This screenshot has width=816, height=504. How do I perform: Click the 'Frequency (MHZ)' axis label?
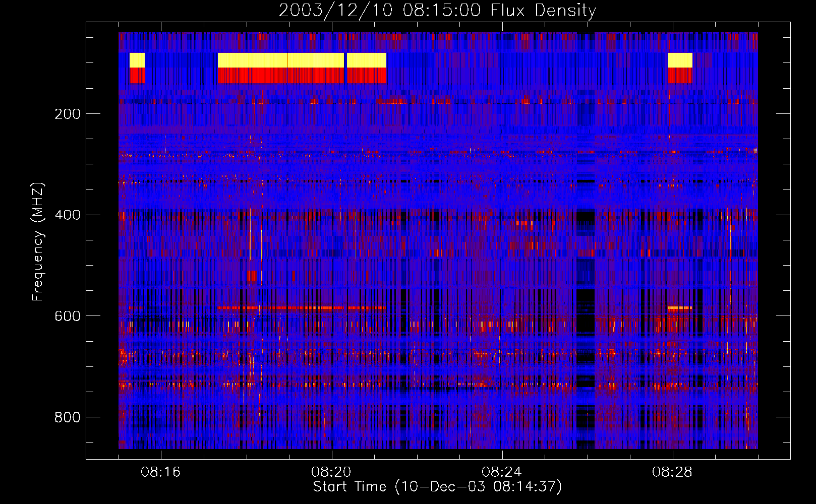37,242
